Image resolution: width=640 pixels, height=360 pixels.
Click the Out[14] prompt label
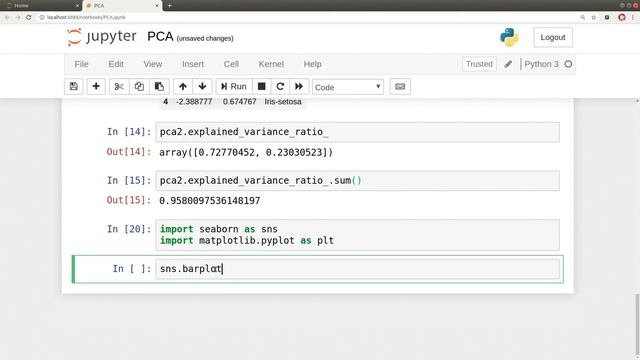[129, 152]
